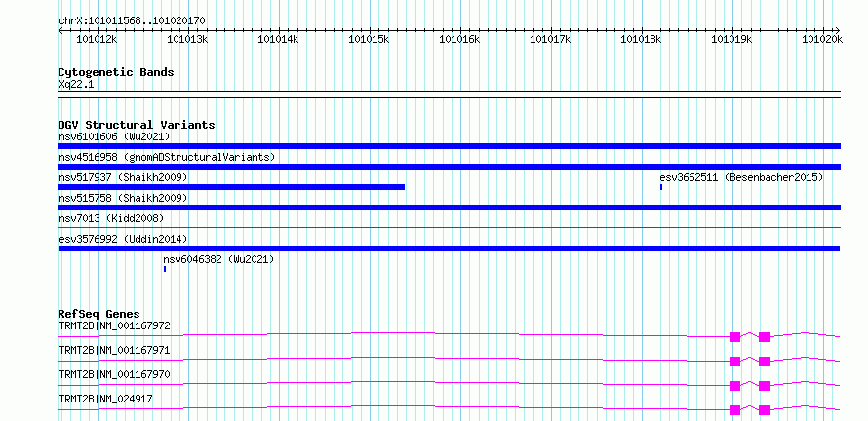Click the RefSeq Genes track title

click(x=99, y=314)
